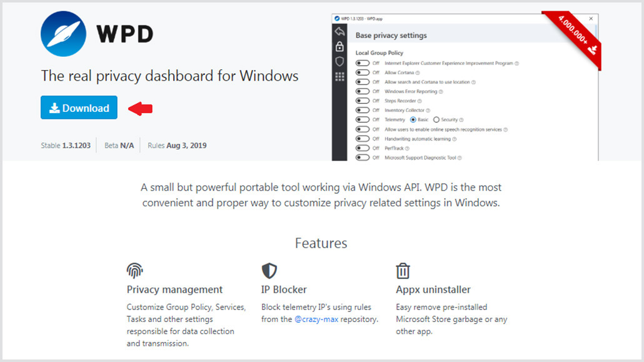Screen dimensions: 644x362
Task: Toggle Handwriting automatic learning switch
Action: coord(362,139)
